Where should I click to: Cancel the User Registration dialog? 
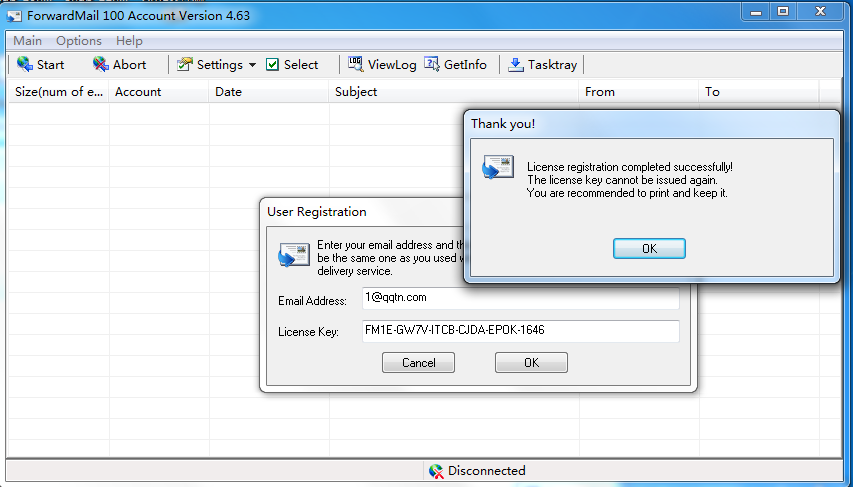pyautogui.click(x=418, y=363)
